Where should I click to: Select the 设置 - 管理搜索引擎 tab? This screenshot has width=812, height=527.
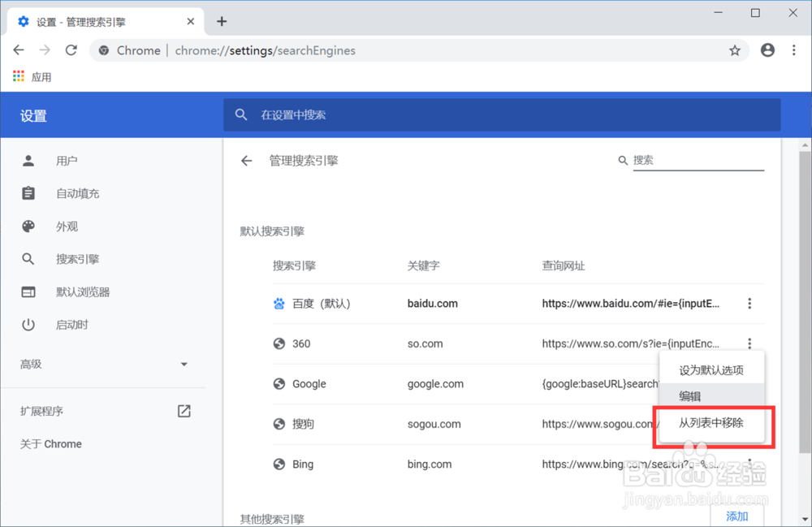pos(106,22)
